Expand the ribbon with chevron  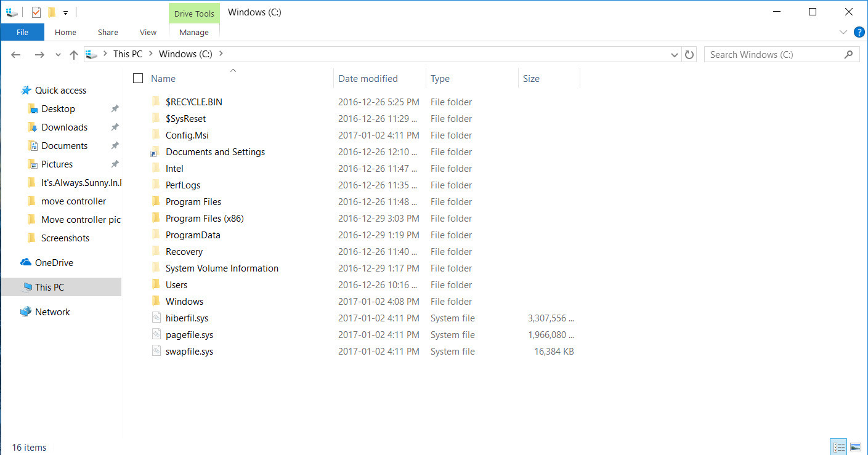tap(843, 32)
